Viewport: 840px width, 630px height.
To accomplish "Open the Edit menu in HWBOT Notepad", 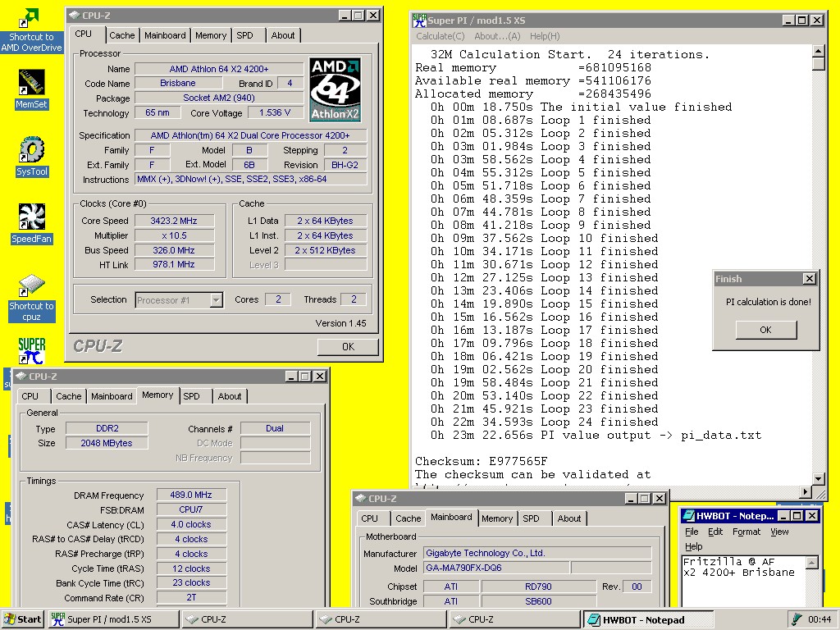I will (715, 532).
